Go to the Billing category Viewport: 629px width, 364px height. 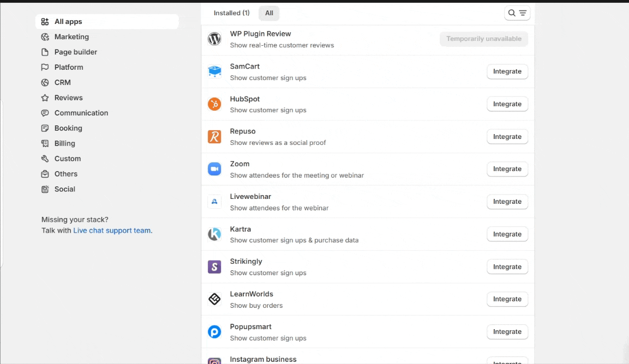65,144
